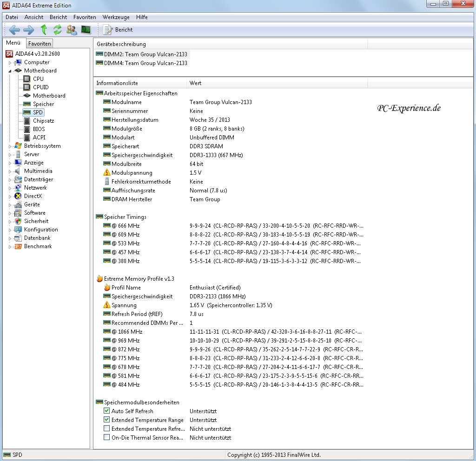This screenshot has height=461, width=476.
Task: Toggle the Extended Temperature Range checkbox
Action: pos(107,420)
